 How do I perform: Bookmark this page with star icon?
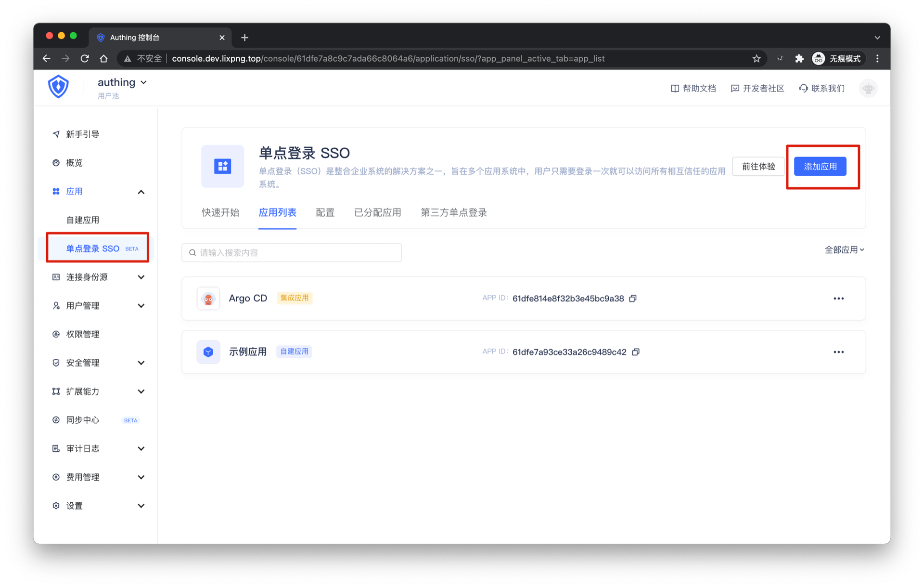point(757,59)
